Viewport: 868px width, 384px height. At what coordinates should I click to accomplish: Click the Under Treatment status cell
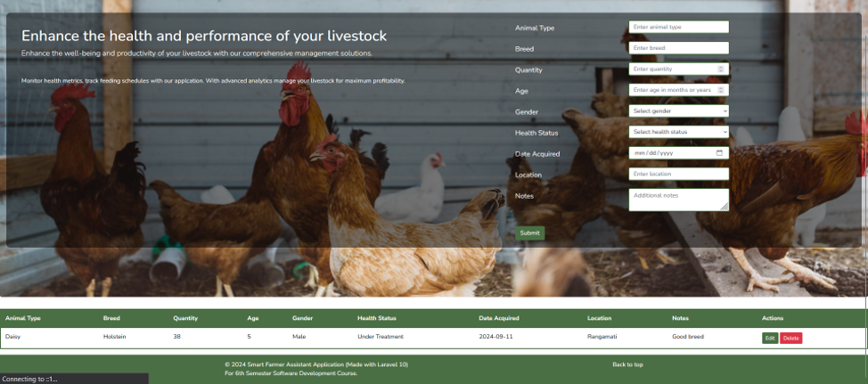click(x=381, y=337)
